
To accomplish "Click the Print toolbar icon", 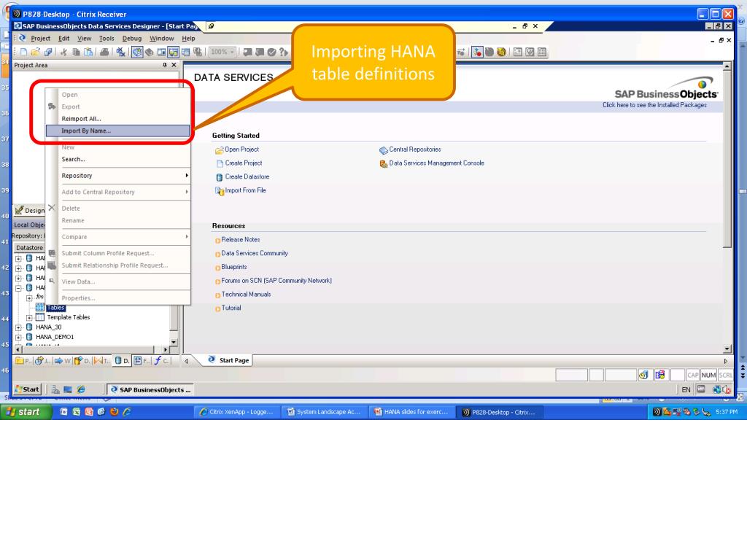I will click(104, 52).
